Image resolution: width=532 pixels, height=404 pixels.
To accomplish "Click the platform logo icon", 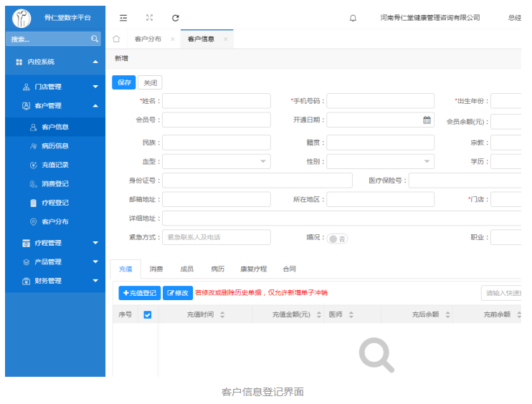I will [x=22, y=18].
